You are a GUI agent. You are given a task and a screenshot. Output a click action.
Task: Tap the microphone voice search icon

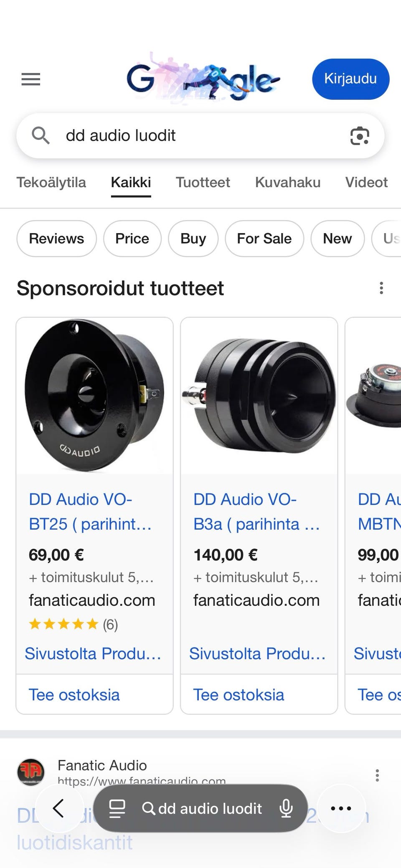coord(286,808)
